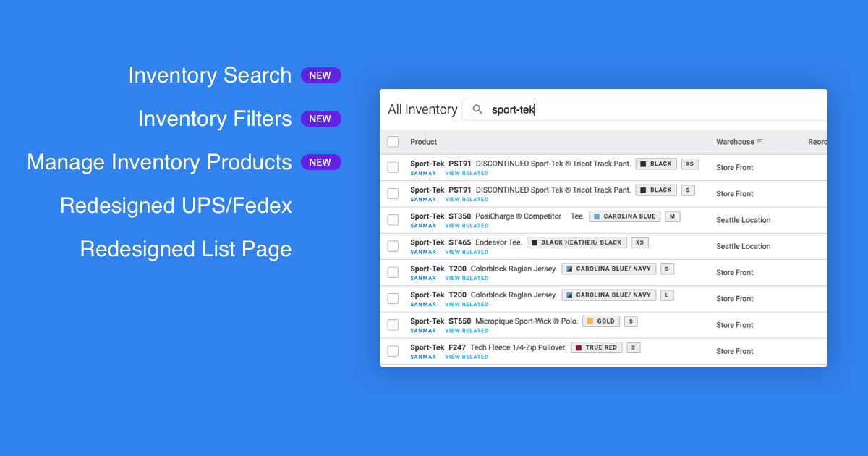
Task: Click the search magnifier icon
Action: 477,109
